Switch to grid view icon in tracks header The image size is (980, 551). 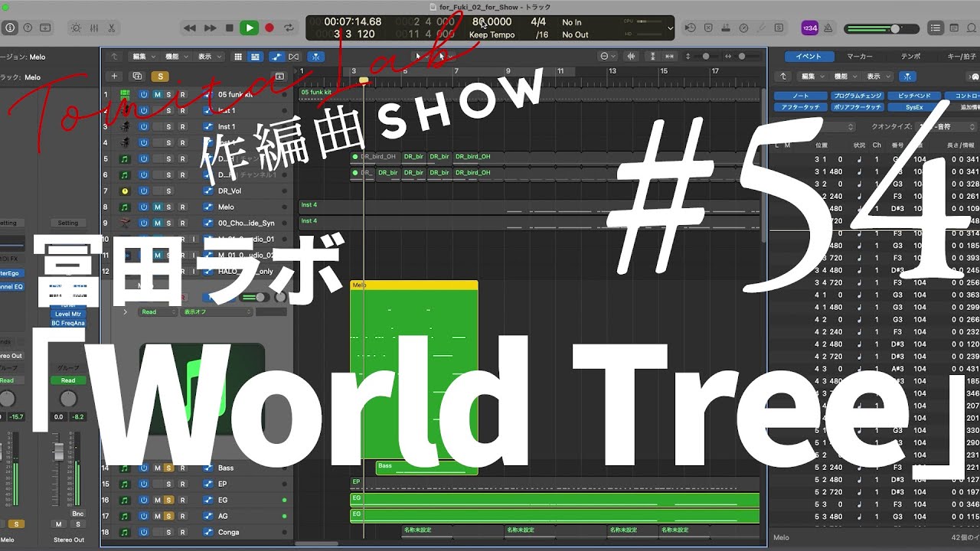point(238,56)
